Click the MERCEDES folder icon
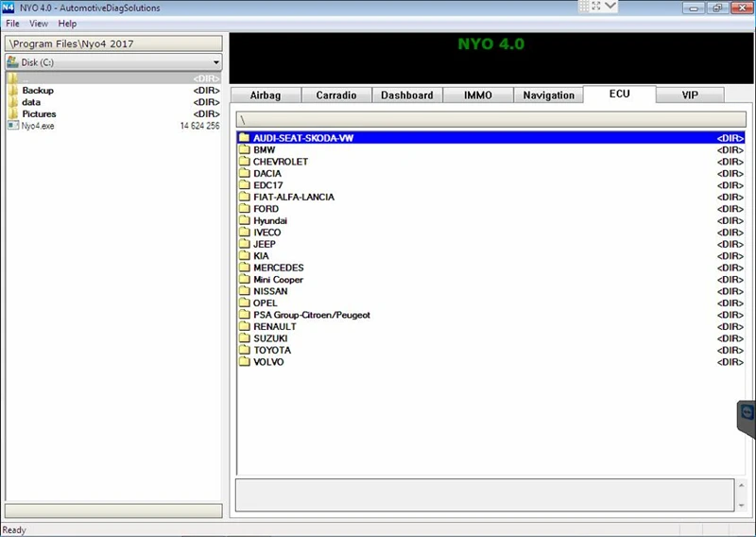The image size is (756, 537). tap(245, 268)
